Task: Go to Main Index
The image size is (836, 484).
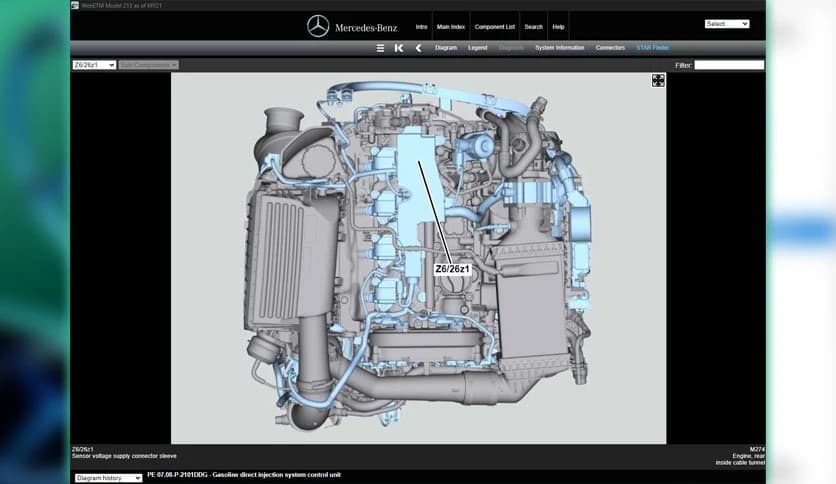Action: (450, 26)
